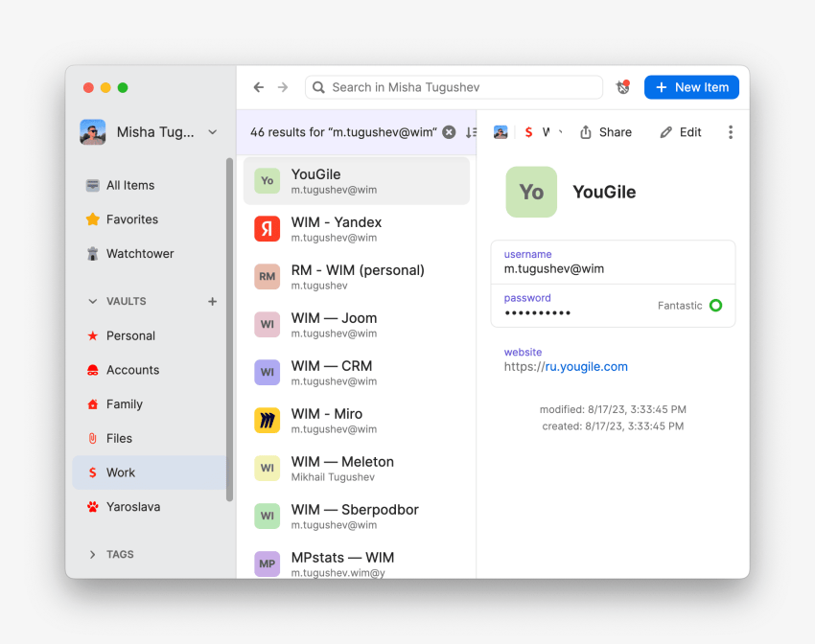Click the Yandex icon in the list

[268, 229]
